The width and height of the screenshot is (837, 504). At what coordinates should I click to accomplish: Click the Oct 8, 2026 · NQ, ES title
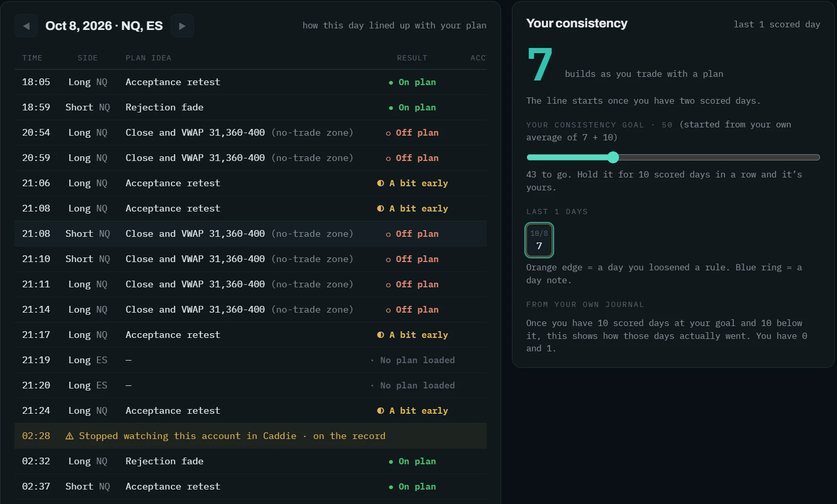(x=104, y=26)
